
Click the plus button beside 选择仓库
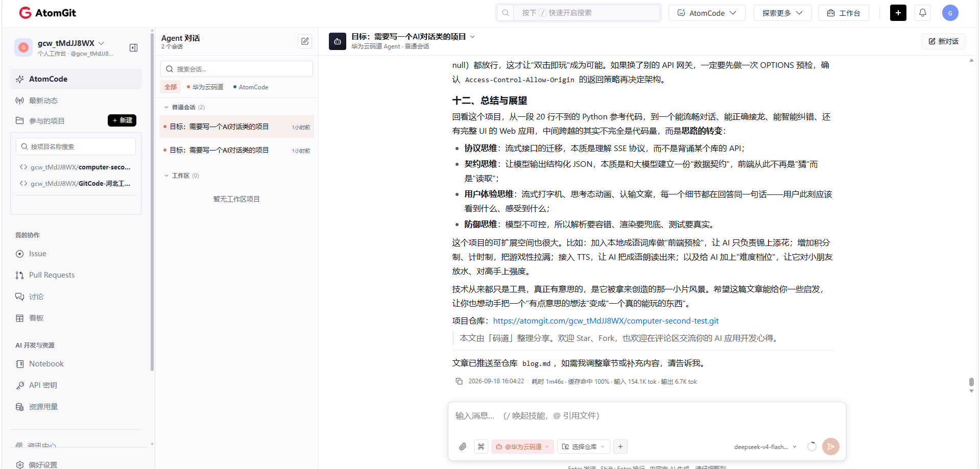[x=620, y=447]
